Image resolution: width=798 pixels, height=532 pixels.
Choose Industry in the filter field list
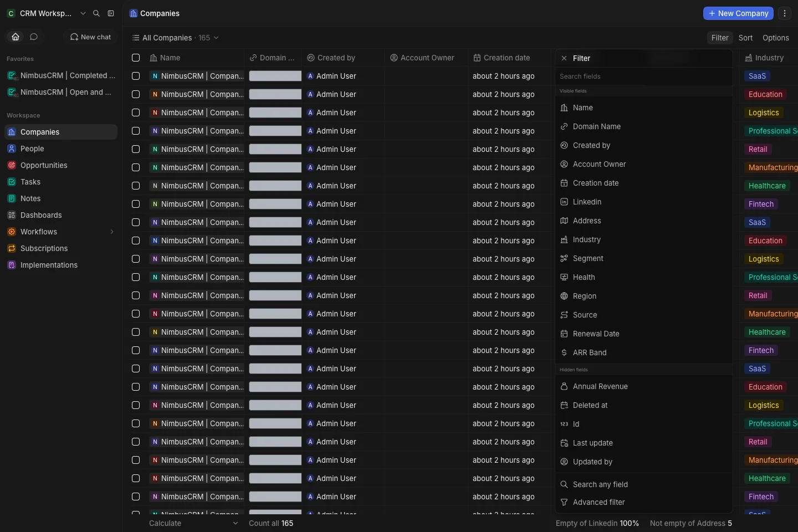click(644, 239)
